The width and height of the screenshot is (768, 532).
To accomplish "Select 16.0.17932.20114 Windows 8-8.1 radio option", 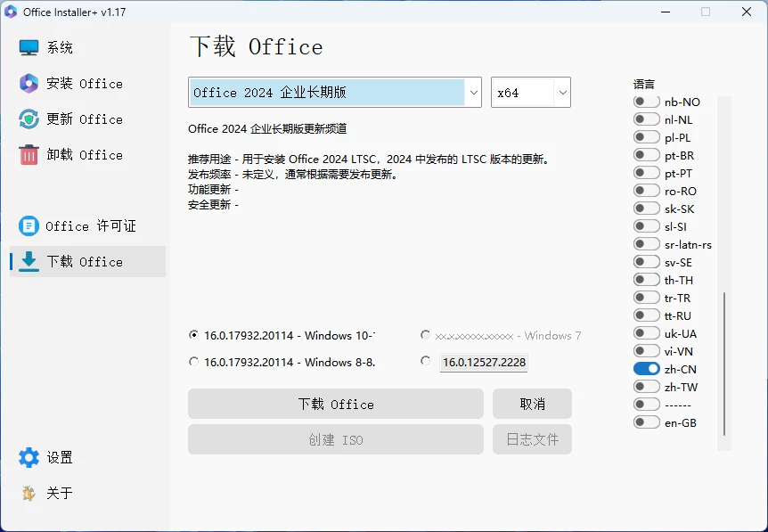I will 194,362.
